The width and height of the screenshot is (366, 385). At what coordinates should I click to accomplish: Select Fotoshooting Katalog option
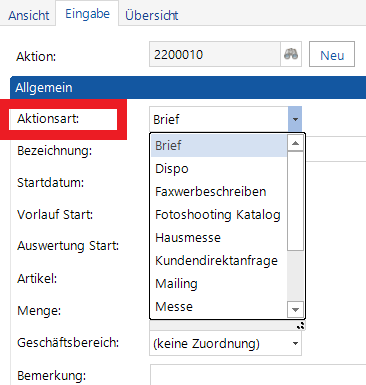219,215
